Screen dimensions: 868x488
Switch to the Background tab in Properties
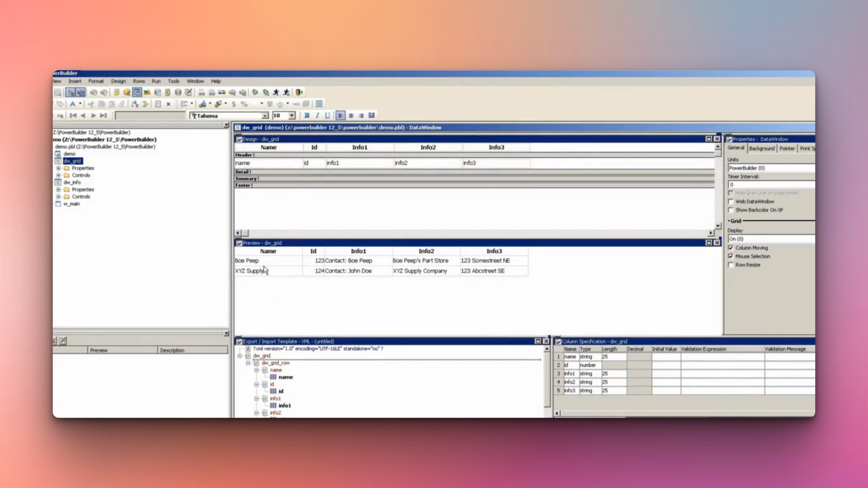pos(762,148)
